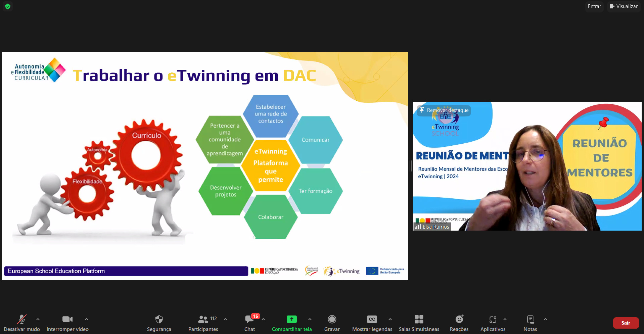Click the shared slide presentation area
This screenshot has width=644, height=334.
pyautogui.click(x=205, y=166)
